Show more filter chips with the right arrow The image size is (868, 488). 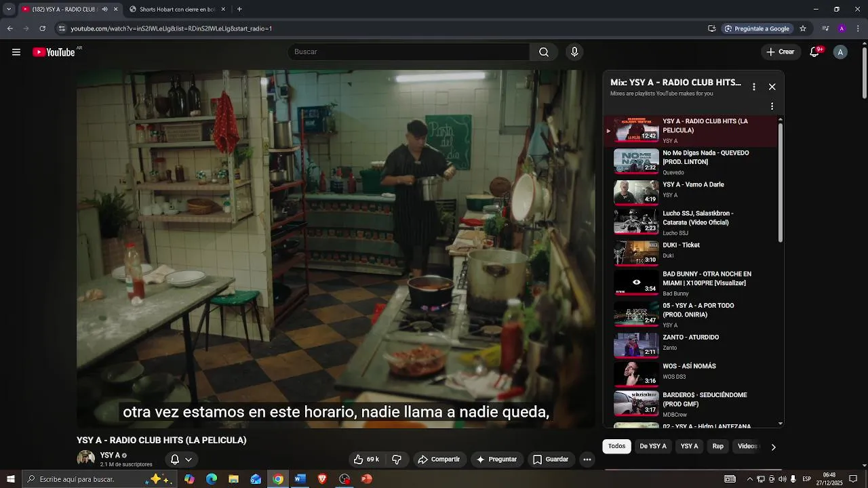(773, 447)
